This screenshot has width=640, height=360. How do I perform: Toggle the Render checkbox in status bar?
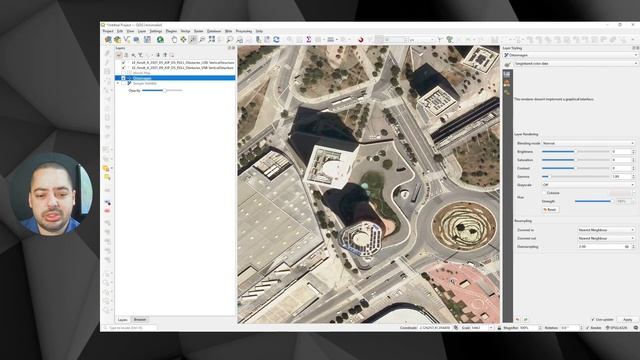587,328
